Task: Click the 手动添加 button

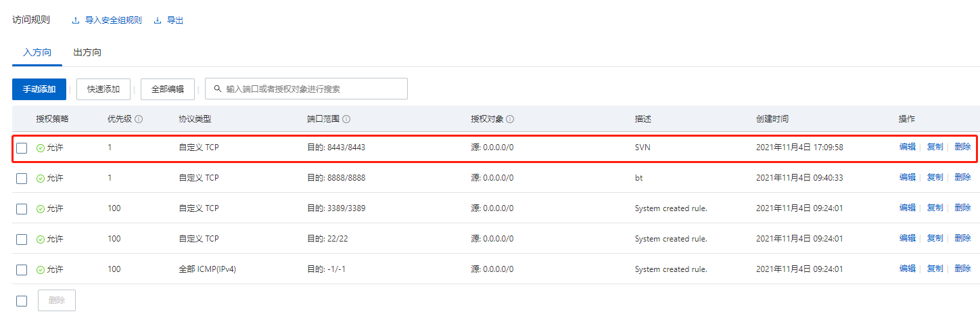Action: pyautogui.click(x=39, y=89)
